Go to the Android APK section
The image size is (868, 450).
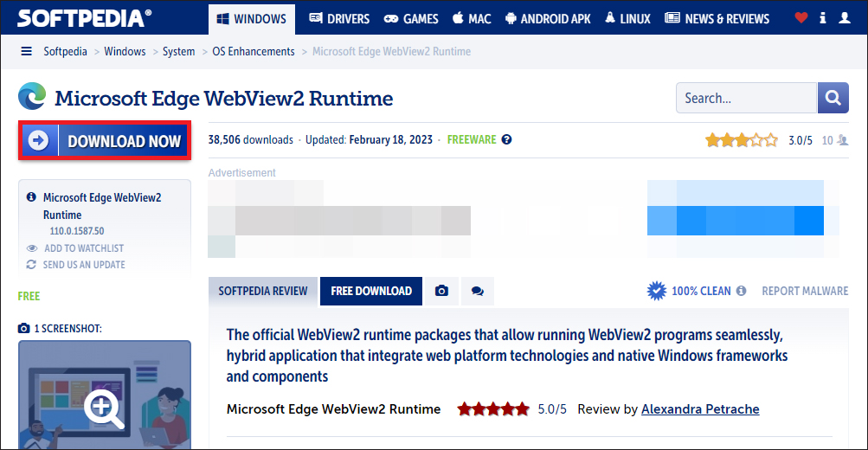click(x=548, y=19)
